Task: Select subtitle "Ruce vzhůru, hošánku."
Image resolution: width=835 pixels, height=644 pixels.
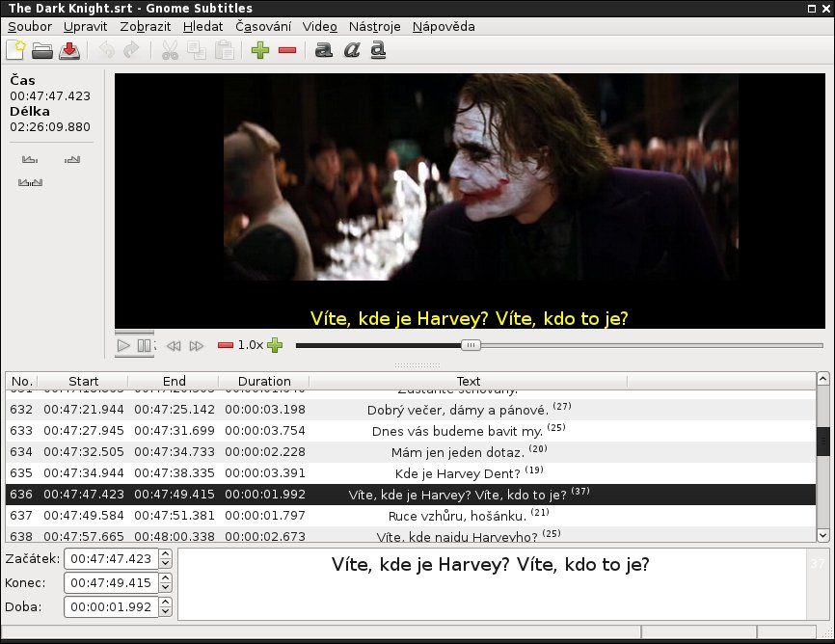Action: point(410,516)
